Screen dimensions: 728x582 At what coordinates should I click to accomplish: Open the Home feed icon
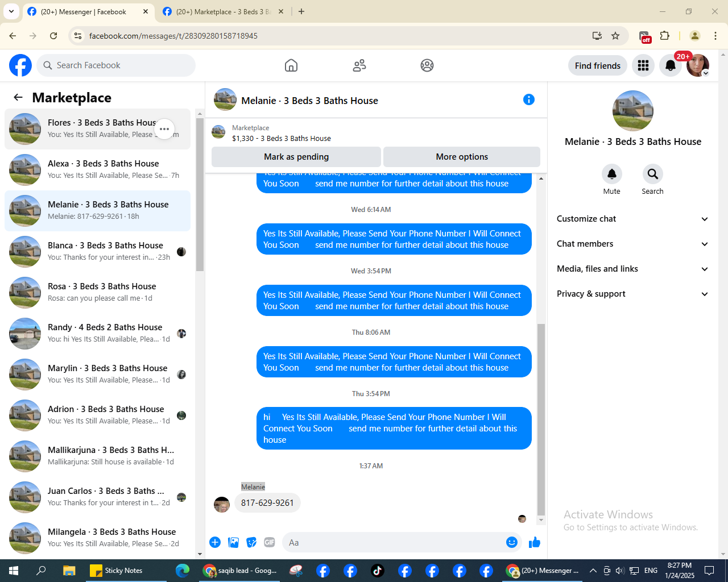[x=291, y=65]
